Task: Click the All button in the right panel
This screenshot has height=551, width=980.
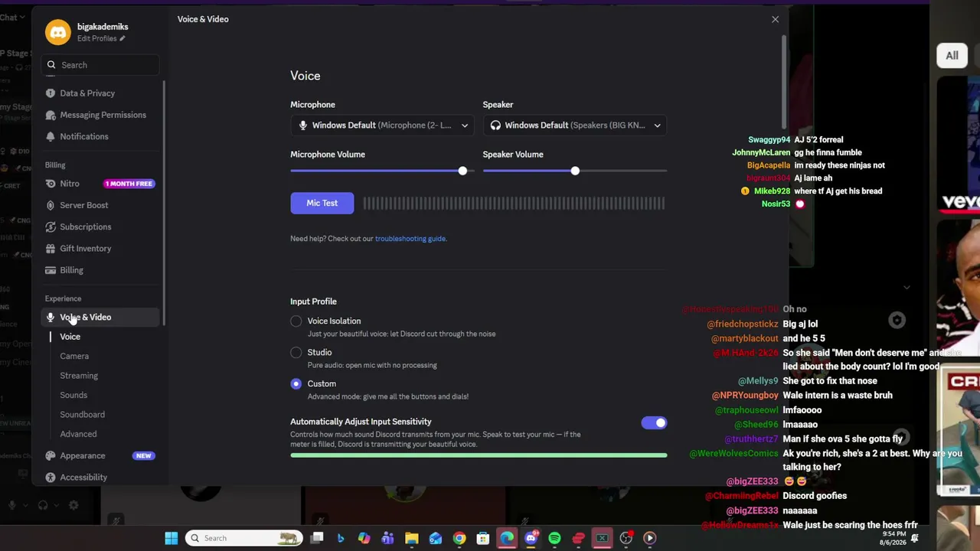Action: pyautogui.click(x=952, y=55)
